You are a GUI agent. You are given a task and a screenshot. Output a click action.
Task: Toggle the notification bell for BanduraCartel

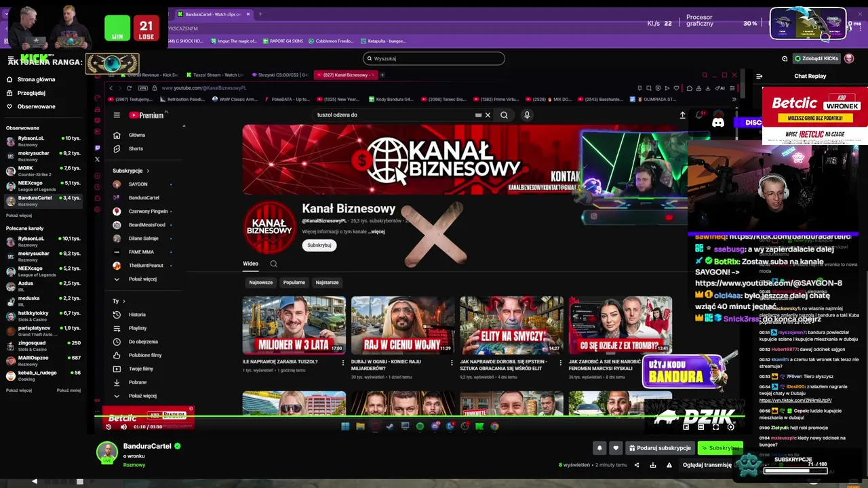click(599, 448)
